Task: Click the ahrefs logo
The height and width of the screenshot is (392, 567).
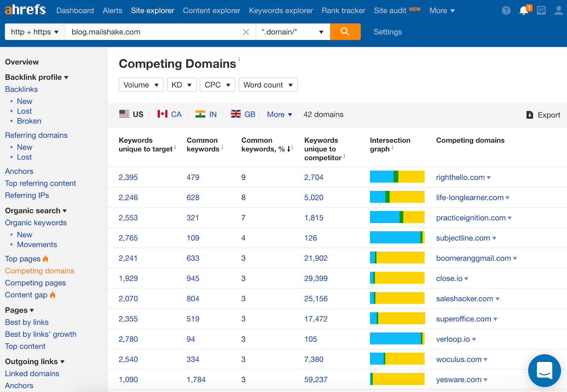Action: [x=25, y=10]
